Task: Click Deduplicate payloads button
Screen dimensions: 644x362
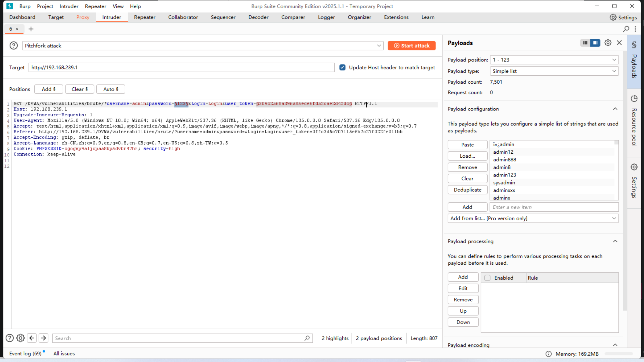Action: pyautogui.click(x=467, y=190)
